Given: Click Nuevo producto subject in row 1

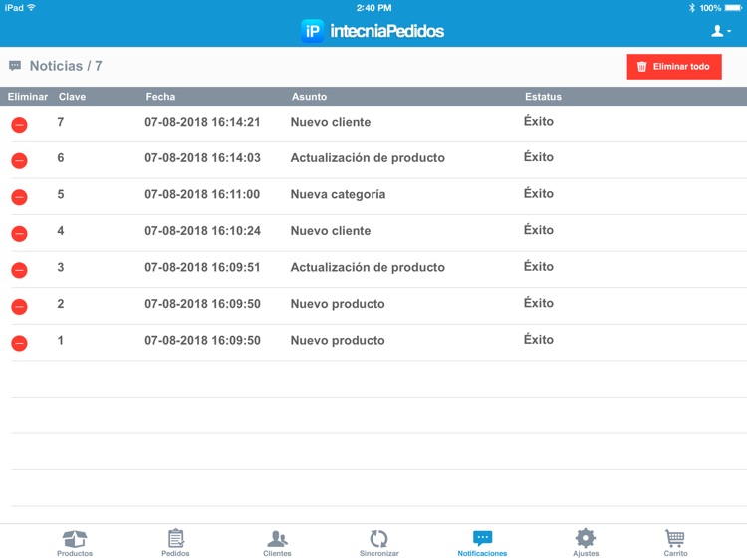Looking at the screenshot, I should [x=338, y=341].
